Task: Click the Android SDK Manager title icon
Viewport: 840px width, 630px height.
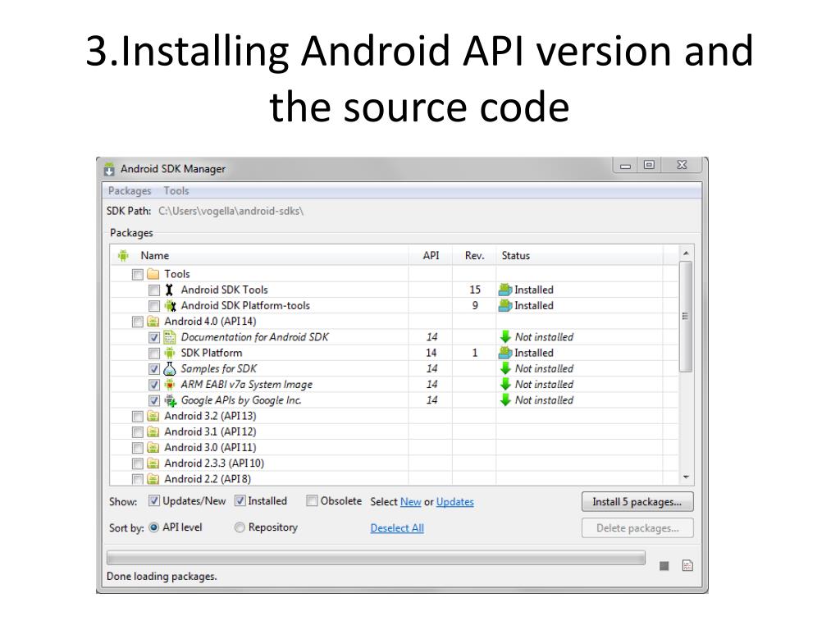Action: pos(109,169)
